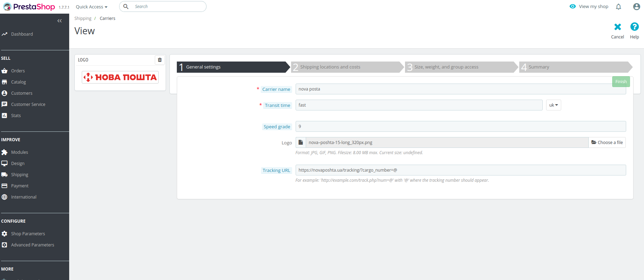Image resolution: width=644 pixels, height=280 pixels.
Task: Click the Modules puzzle icon
Action: click(x=4, y=152)
